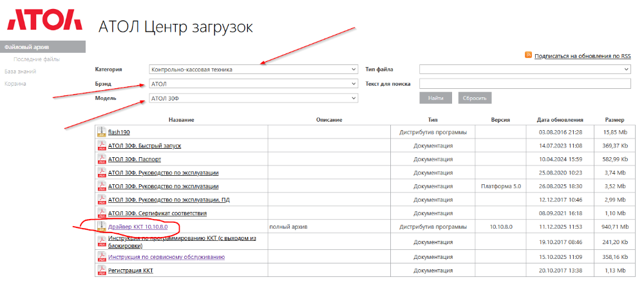Open Корзина in the sidebar
The width and height of the screenshot is (644, 286).
(x=15, y=84)
